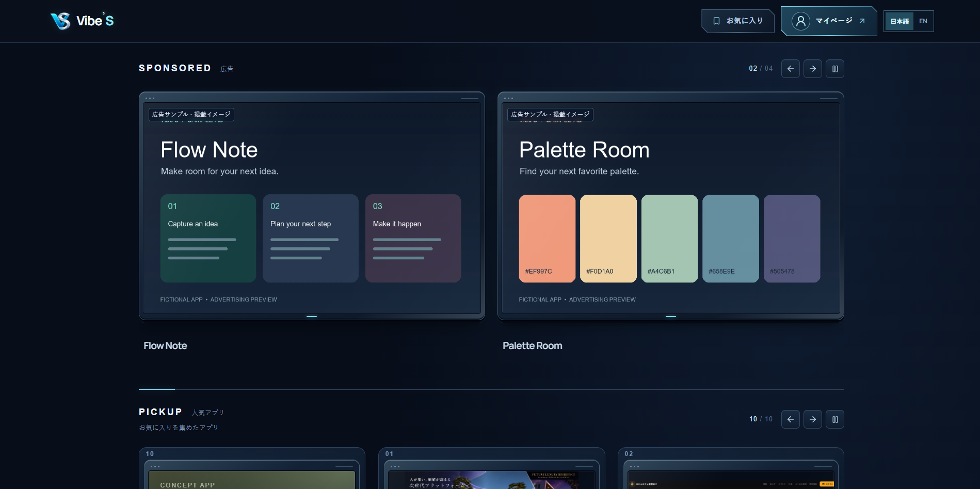
Task: Click the Flow Note title link
Action: pos(165,346)
